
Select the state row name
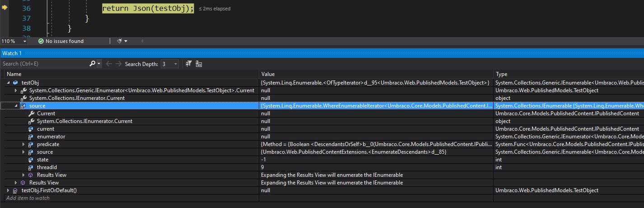tap(42, 160)
